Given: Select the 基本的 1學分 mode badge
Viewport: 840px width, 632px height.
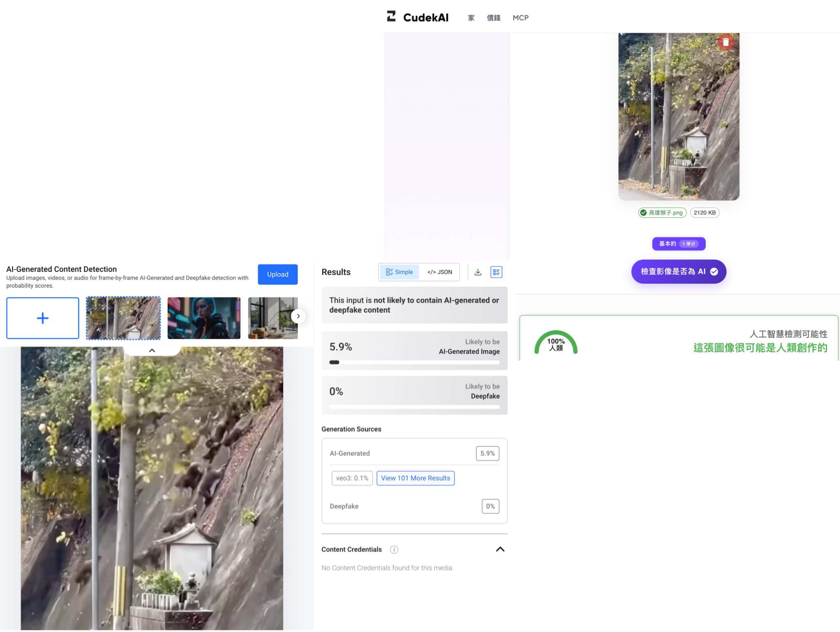Looking at the screenshot, I should pos(679,244).
